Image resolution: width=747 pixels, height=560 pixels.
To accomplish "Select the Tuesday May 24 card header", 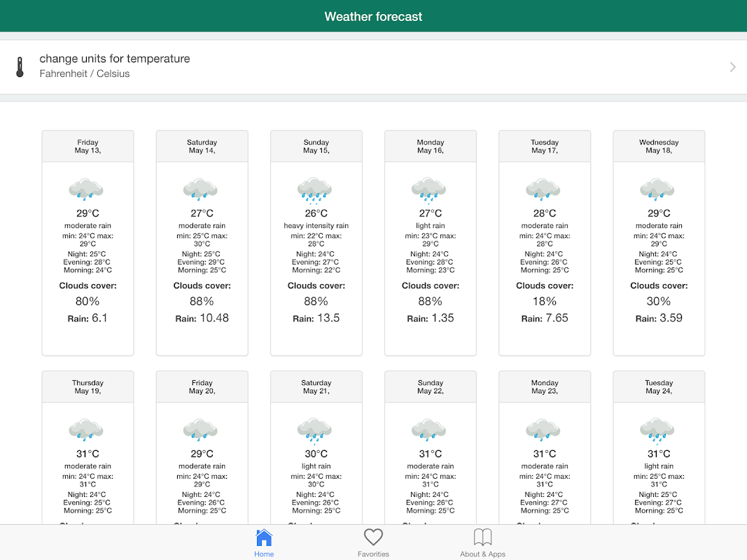I will coord(659,386).
